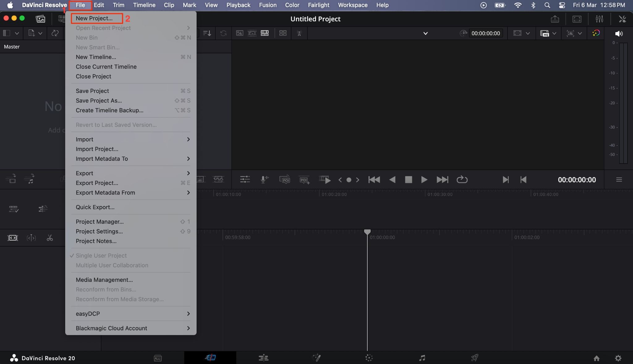Open the Fusion page
633x364 pixels.
pyautogui.click(x=316, y=358)
